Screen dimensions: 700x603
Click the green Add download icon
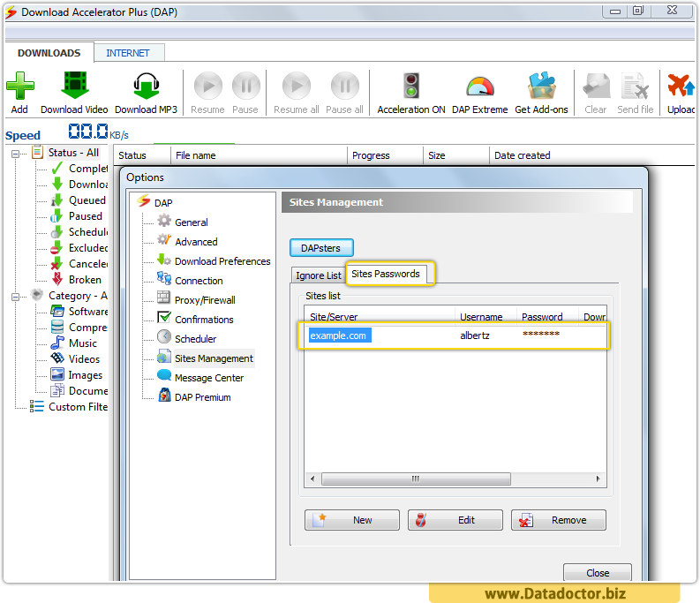click(19, 86)
